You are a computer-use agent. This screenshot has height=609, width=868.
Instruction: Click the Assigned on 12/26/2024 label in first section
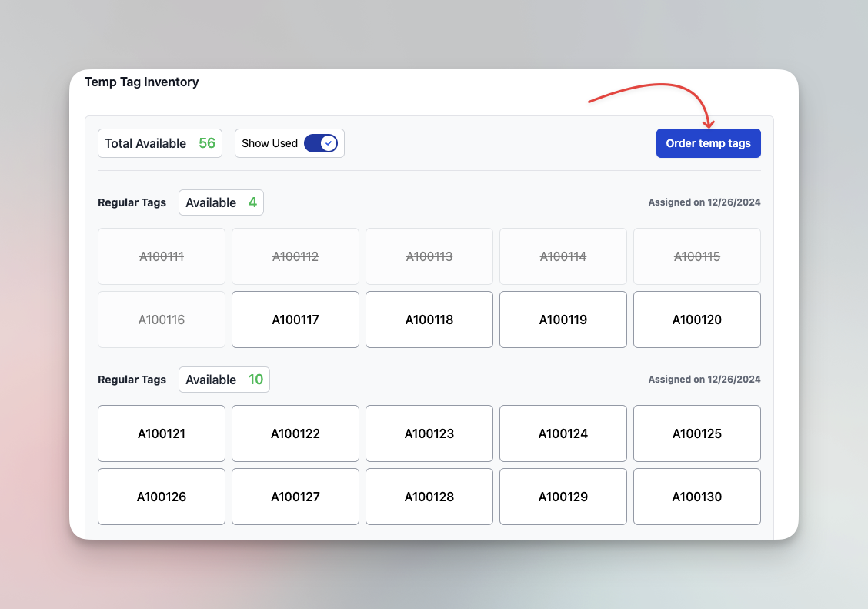(703, 202)
